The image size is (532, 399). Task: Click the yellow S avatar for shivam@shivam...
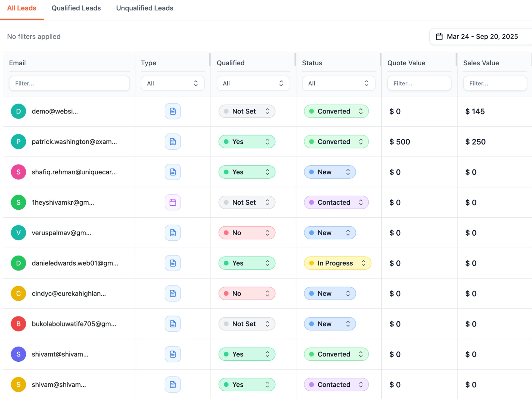tap(19, 385)
